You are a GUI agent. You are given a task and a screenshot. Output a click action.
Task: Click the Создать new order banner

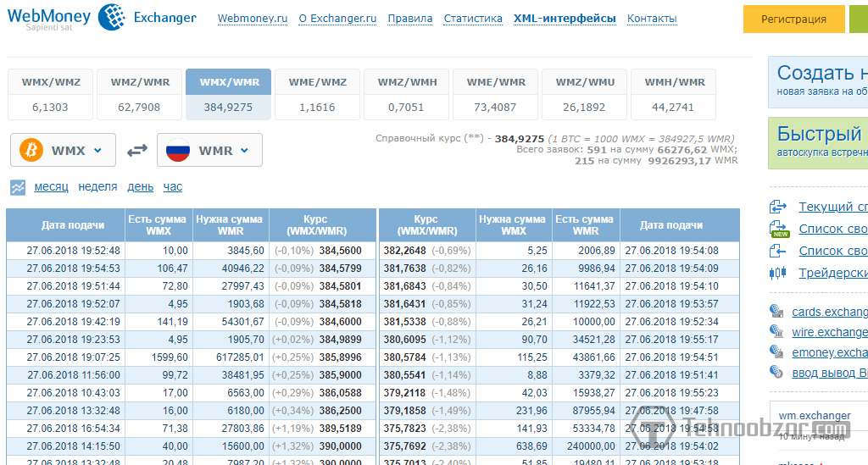pyautogui.click(x=818, y=82)
